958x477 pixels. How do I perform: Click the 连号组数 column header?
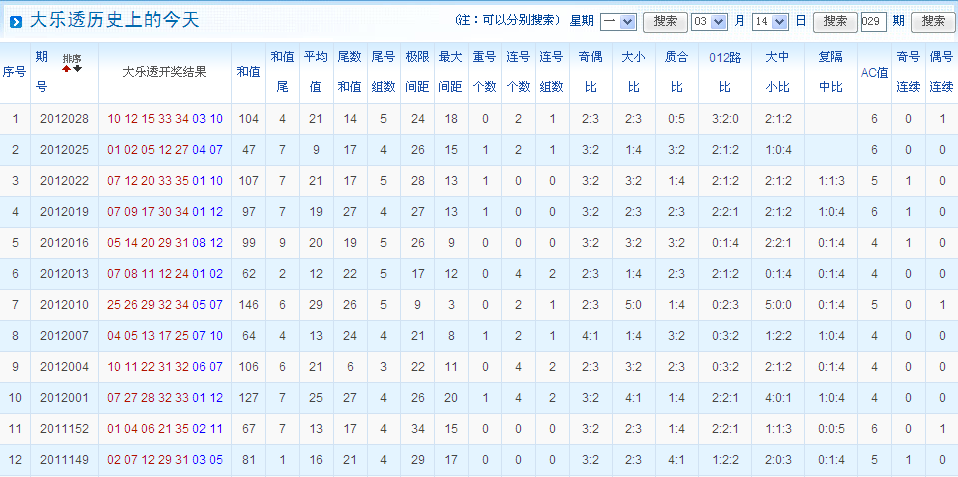point(552,72)
